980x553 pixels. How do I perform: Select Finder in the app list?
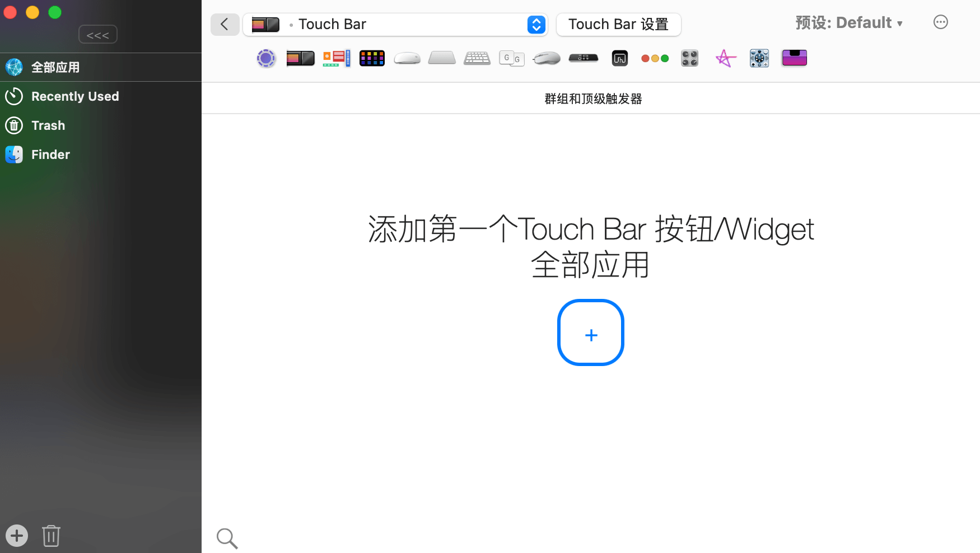[50, 154]
